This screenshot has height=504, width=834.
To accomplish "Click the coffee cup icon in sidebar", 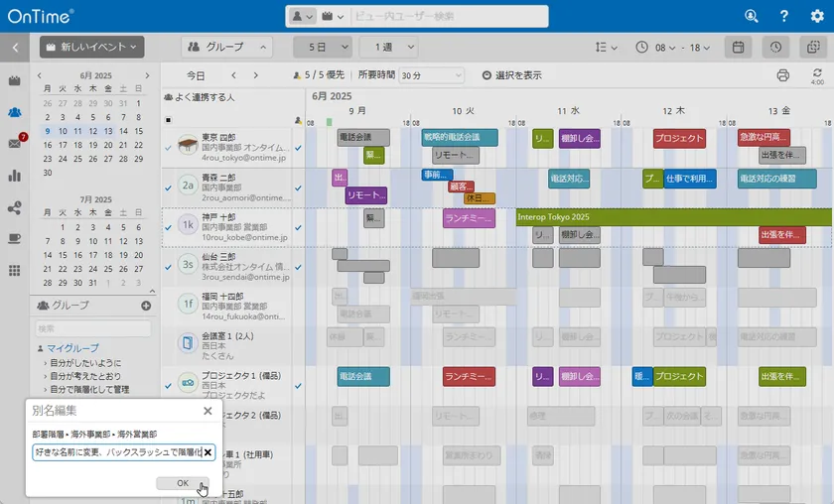I will click(15, 239).
